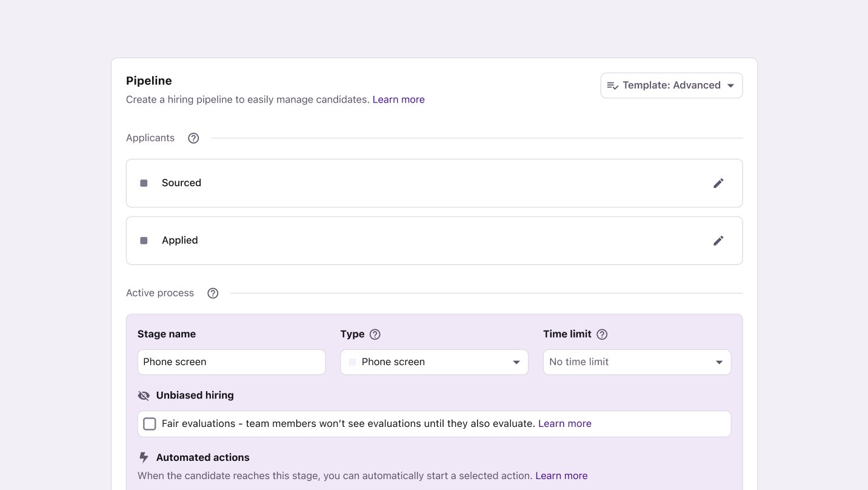Click the edit pencil icon for Sourced stage
The width and height of the screenshot is (868, 490).
click(718, 183)
